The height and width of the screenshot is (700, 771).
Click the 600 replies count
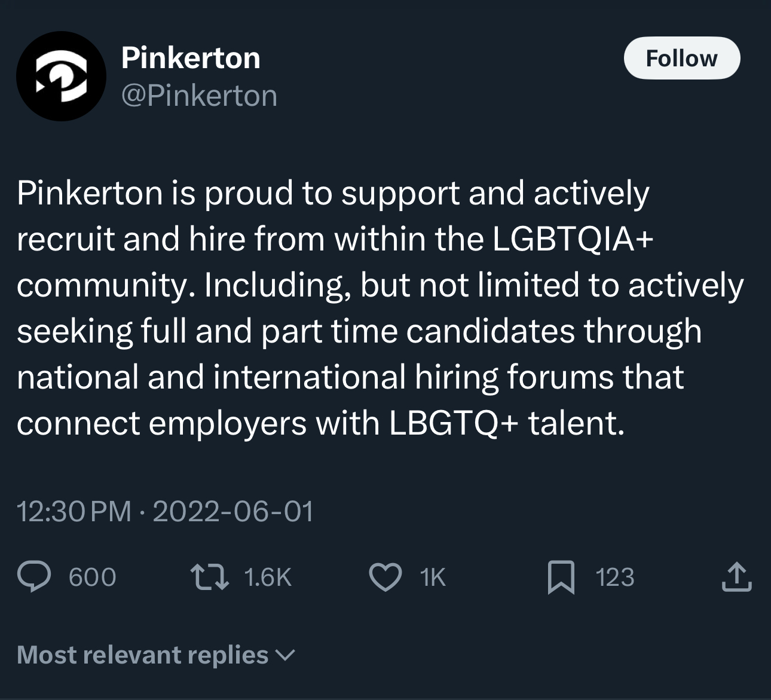click(92, 577)
